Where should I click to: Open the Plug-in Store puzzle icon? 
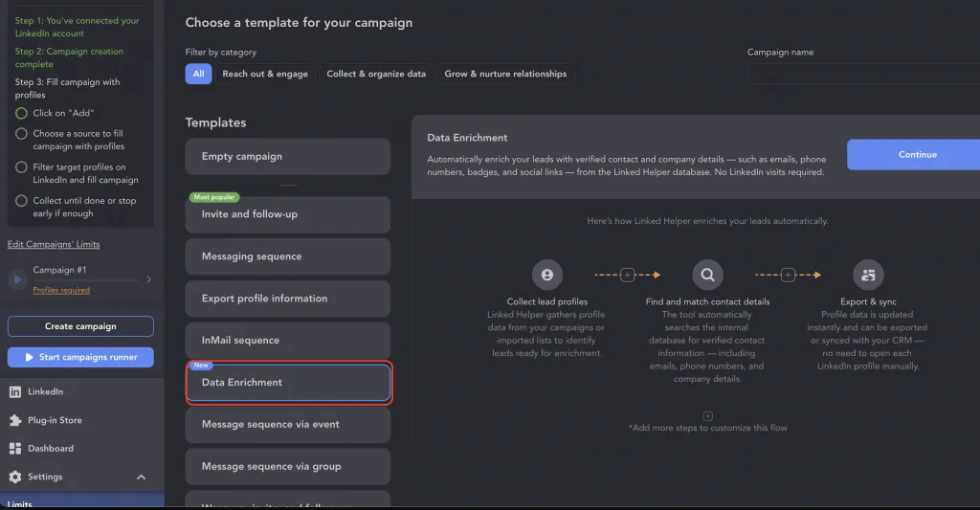[15, 420]
